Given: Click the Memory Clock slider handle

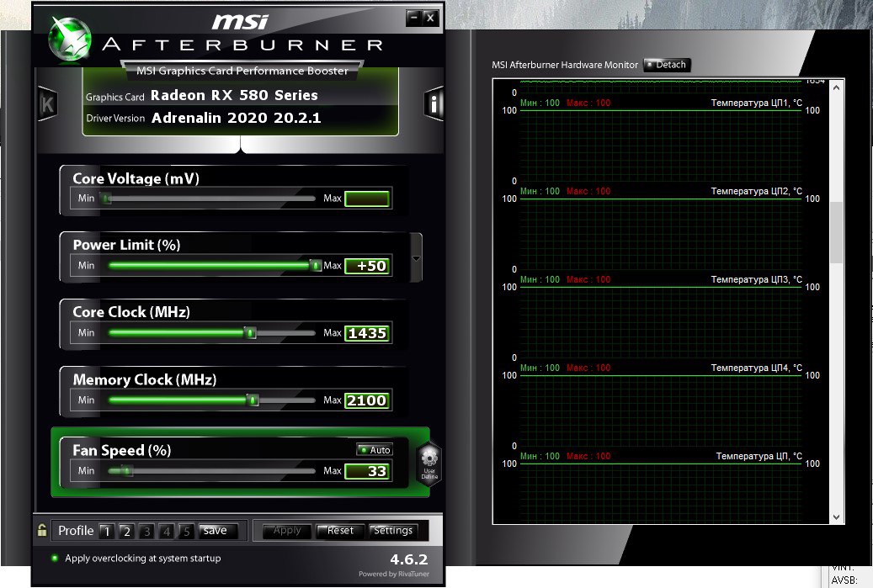Looking at the screenshot, I should 253,400.
